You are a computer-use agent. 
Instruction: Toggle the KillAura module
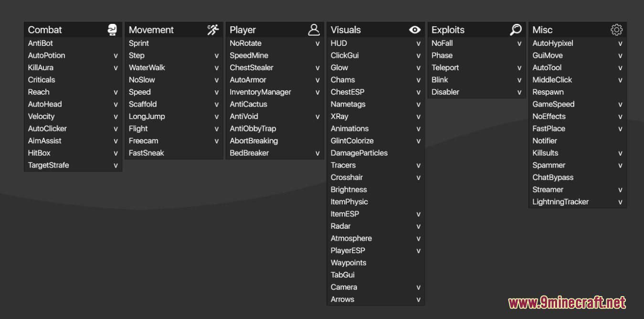pos(73,68)
